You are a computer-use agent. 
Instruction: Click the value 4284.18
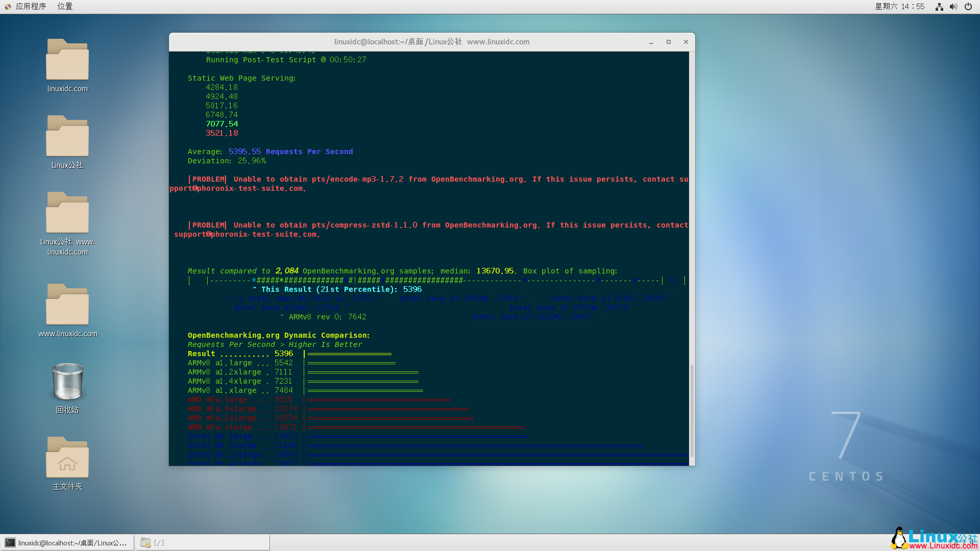[222, 87]
